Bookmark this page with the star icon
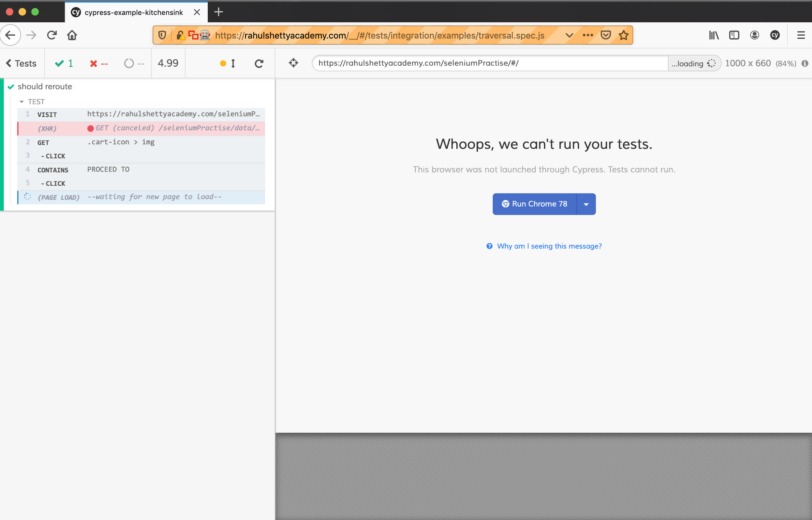812x520 pixels. point(624,35)
